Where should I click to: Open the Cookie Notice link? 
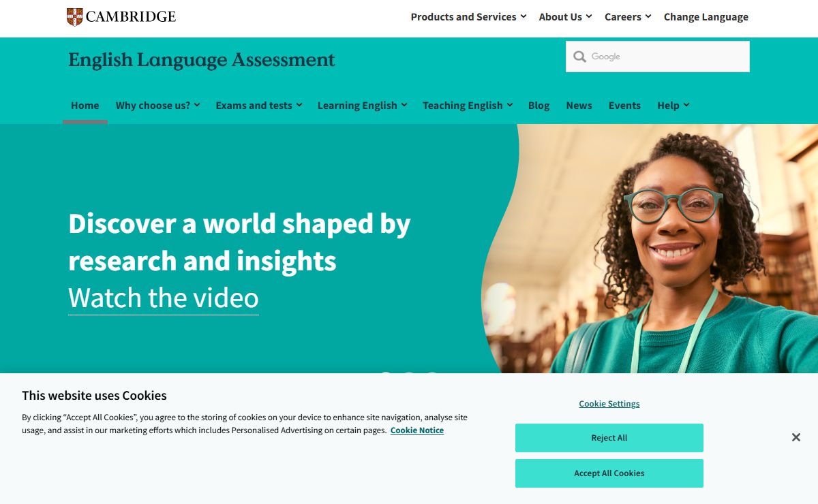pos(417,430)
